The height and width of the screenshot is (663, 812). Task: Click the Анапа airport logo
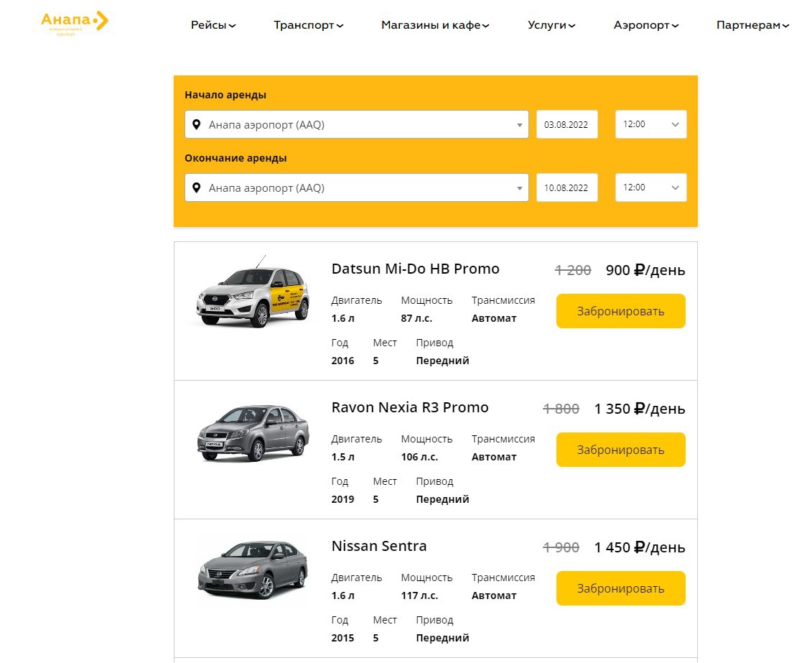tap(75, 23)
